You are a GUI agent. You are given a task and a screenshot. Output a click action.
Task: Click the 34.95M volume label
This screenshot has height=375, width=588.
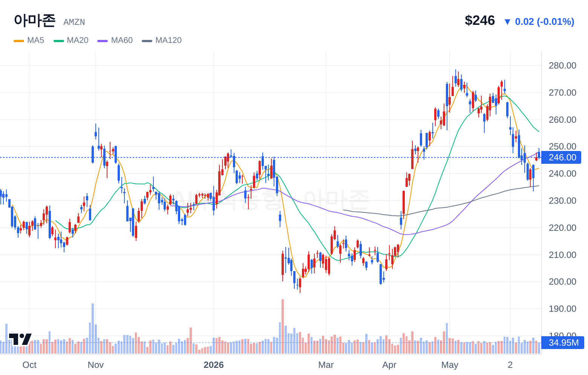tap(562, 343)
